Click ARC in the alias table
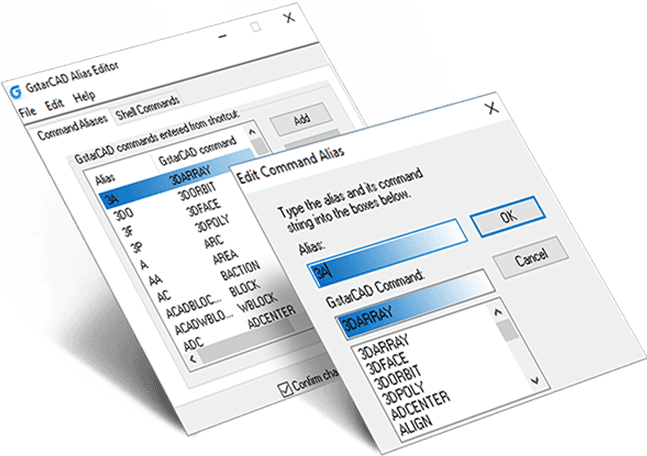The width and height of the screenshot is (647, 456). point(214,241)
